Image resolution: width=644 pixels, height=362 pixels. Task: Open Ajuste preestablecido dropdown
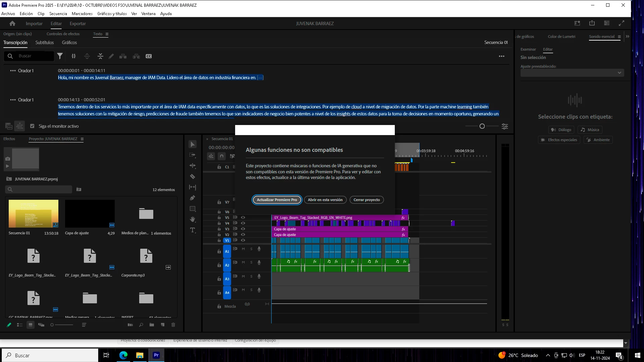coord(572,73)
